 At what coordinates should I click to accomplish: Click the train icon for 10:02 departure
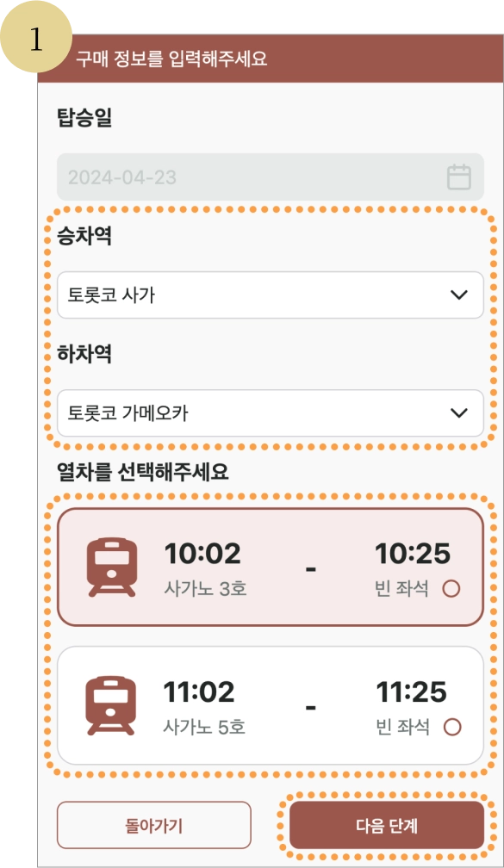(x=111, y=567)
